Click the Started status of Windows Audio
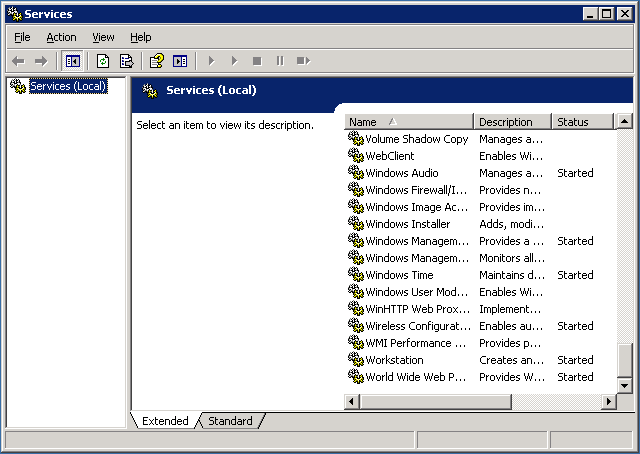Image resolution: width=640 pixels, height=454 pixels. pos(575,173)
